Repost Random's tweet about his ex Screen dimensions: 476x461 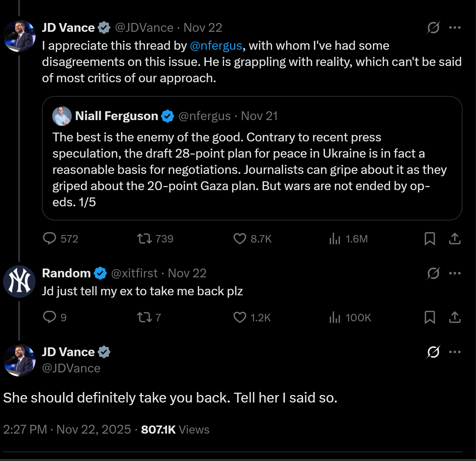pyautogui.click(x=144, y=317)
